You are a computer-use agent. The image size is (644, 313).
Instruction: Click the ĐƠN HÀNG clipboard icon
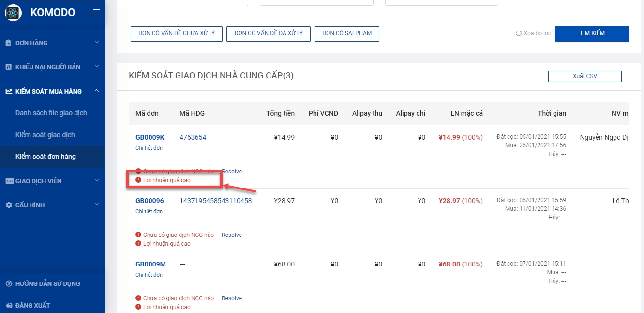(8, 43)
